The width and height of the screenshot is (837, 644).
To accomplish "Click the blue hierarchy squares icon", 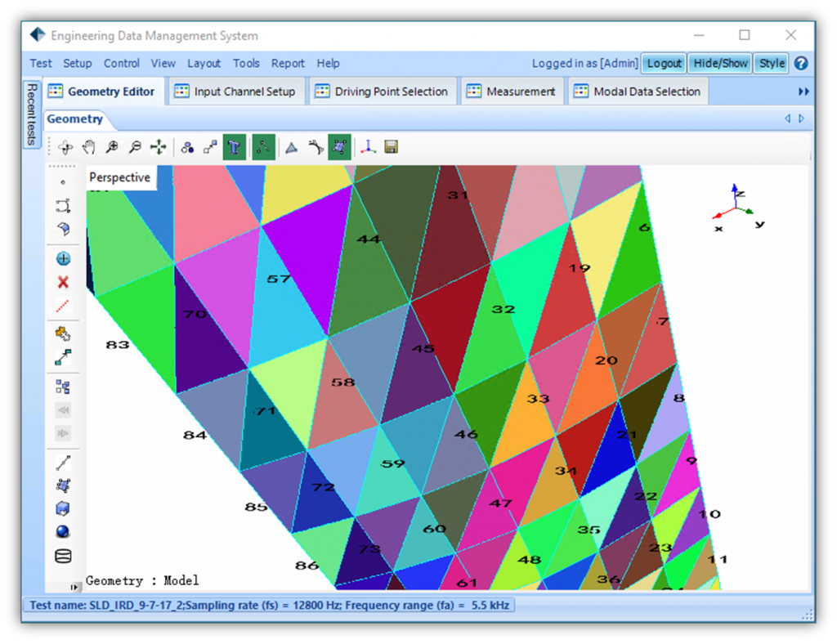I will (x=63, y=387).
